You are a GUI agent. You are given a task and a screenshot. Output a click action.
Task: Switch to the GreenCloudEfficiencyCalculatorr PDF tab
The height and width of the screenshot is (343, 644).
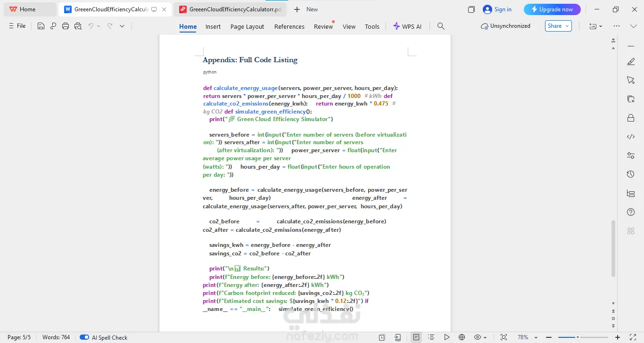click(231, 9)
